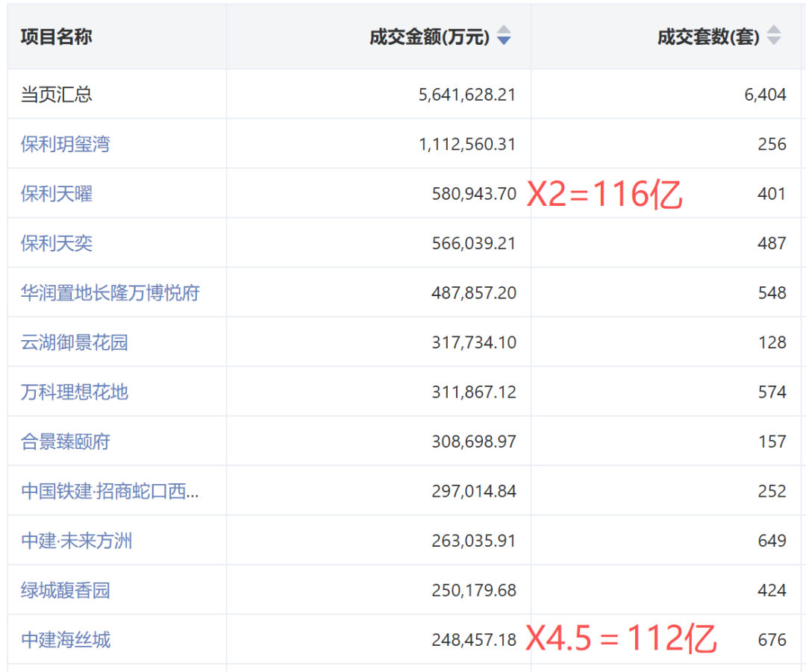Open the 中建·未来方洲 project link
Image resolution: width=806 pixels, height=672 pixels.
coord(77,541)
